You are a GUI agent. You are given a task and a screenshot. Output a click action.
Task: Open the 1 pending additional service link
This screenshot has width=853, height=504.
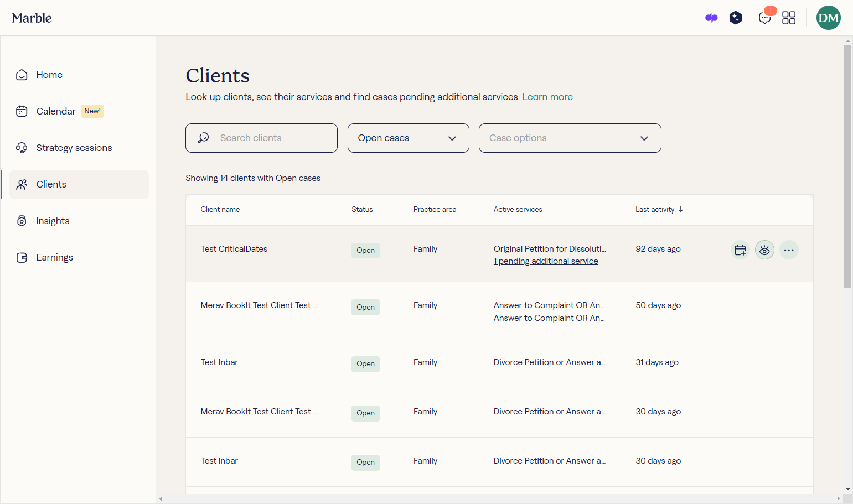pyautogui.click(x=546, y=261)
